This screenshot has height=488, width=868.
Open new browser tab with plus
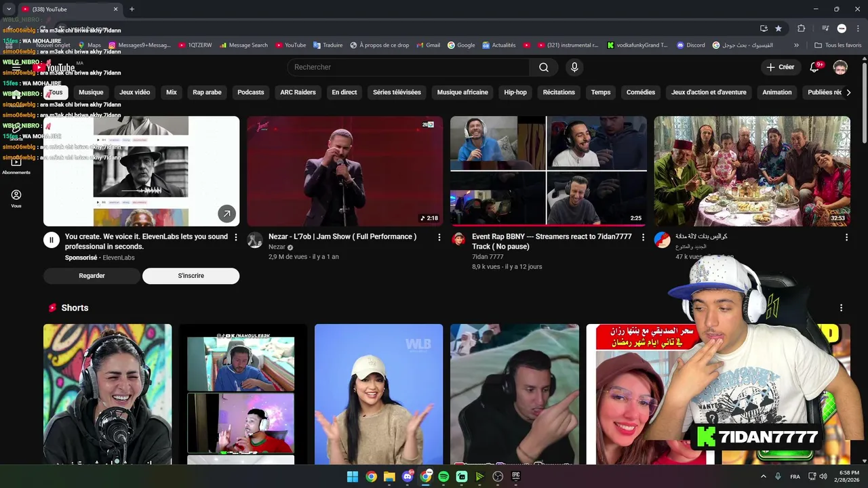point(132,9)
